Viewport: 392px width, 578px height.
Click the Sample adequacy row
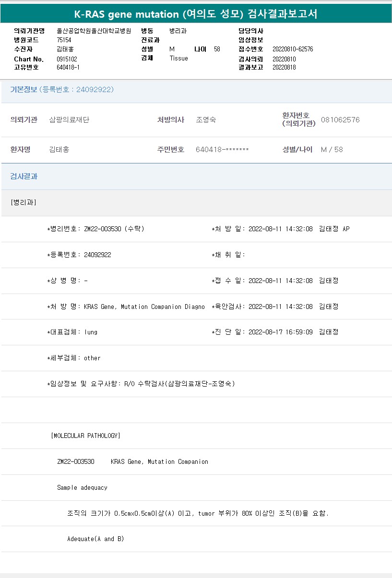pyautogui.click(x=82, y=488)
